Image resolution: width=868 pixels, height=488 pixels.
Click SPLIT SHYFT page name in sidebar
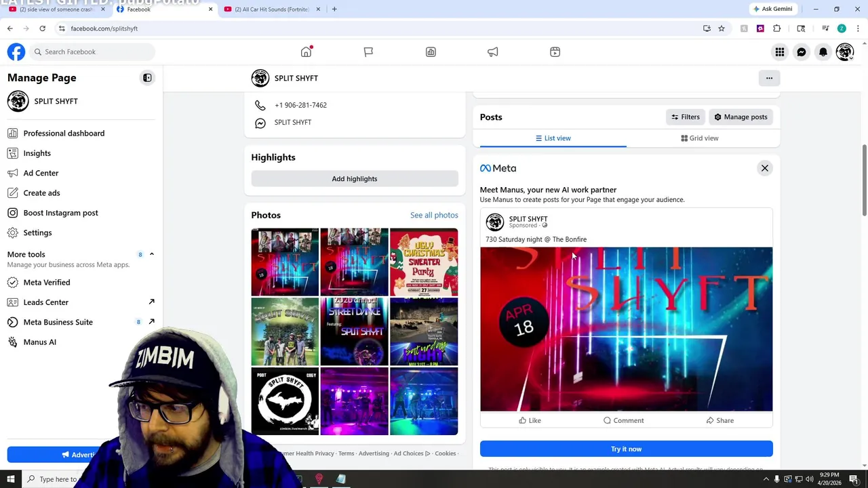(x=56, y=101)
